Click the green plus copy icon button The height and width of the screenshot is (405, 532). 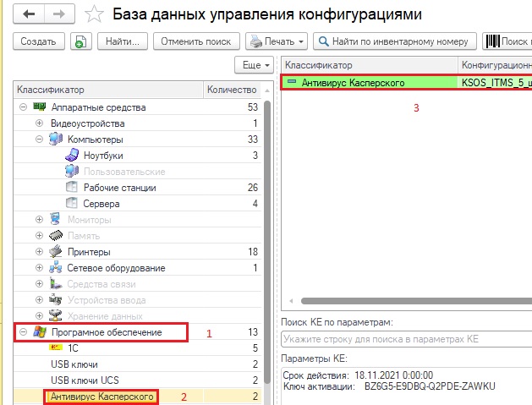coord(80,41)
